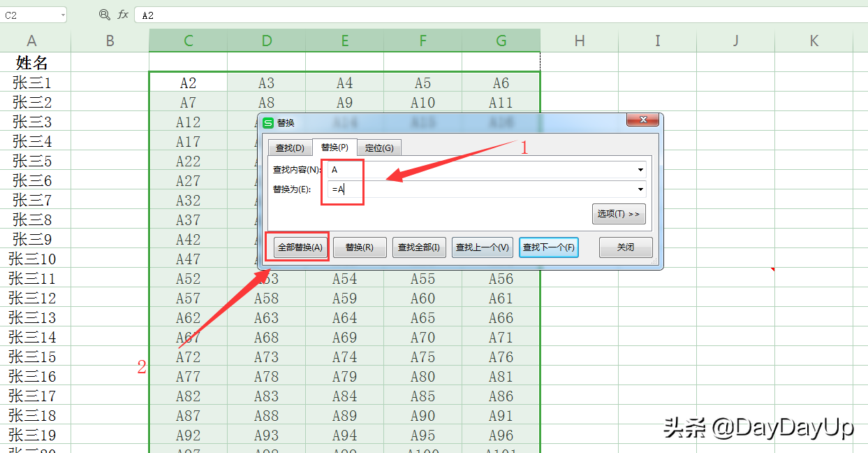Screen dimensions: 868x453
Task: Click cell containing A2
Action: 188,82
